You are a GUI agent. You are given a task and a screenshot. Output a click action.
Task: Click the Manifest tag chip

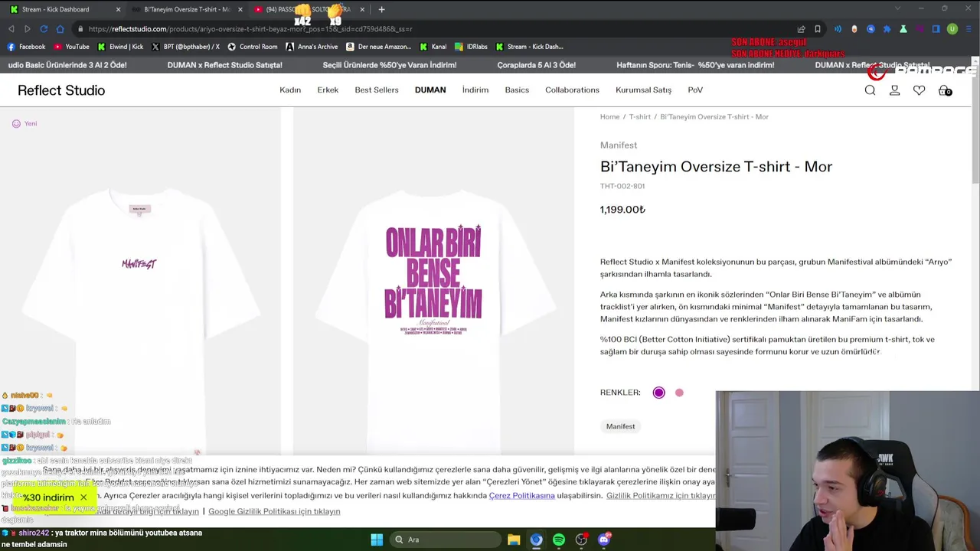(620, 426)
